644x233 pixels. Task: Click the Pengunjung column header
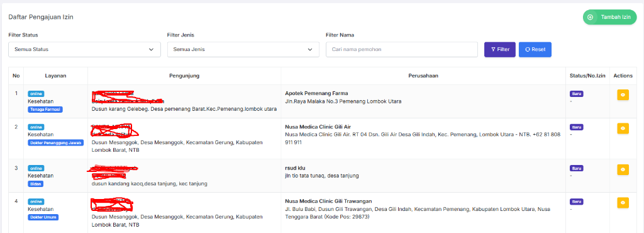point(184,76)
